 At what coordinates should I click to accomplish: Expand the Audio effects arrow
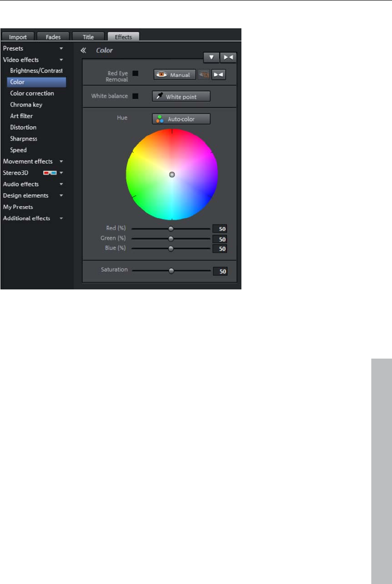point(61,184)
